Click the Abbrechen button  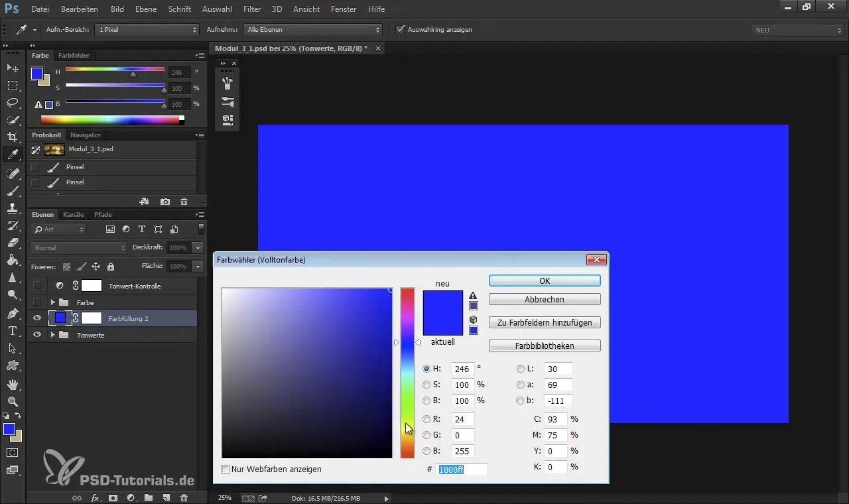point(545,299)
